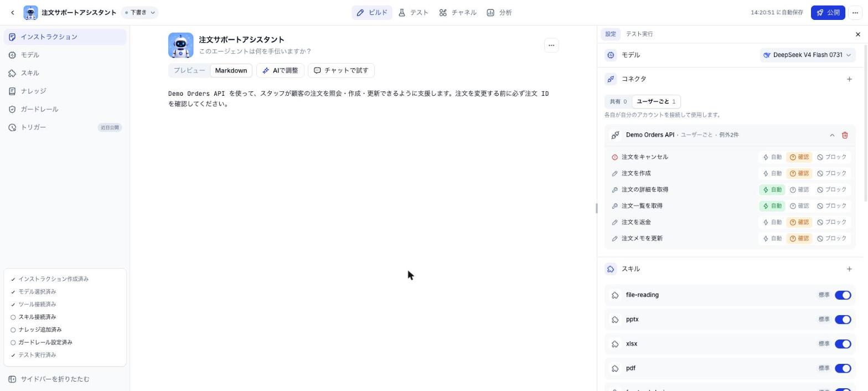Open the テスト実行 panel tab
Viewport: 868px width, 391px height.
click(x=639, y=34)
